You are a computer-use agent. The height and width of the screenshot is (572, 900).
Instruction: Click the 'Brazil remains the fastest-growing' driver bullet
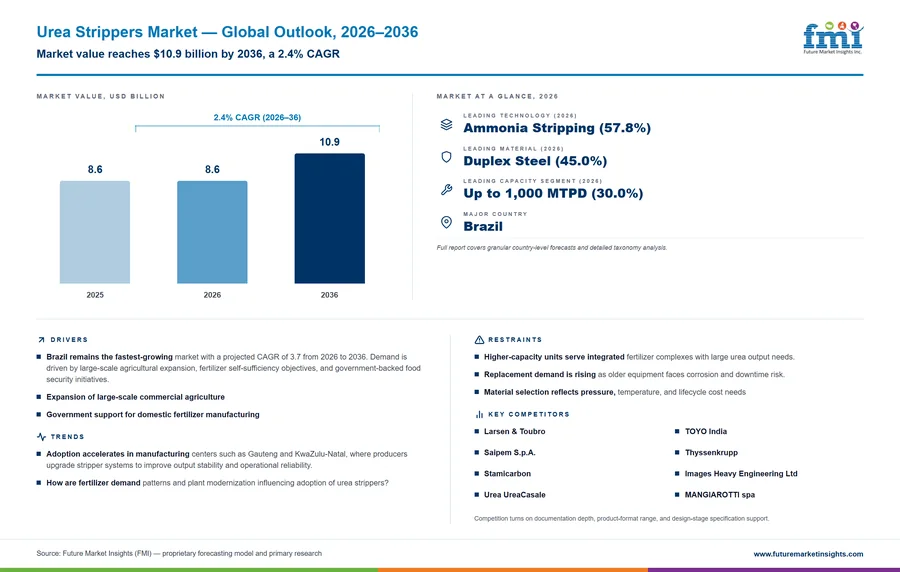[x=233, y=368]
